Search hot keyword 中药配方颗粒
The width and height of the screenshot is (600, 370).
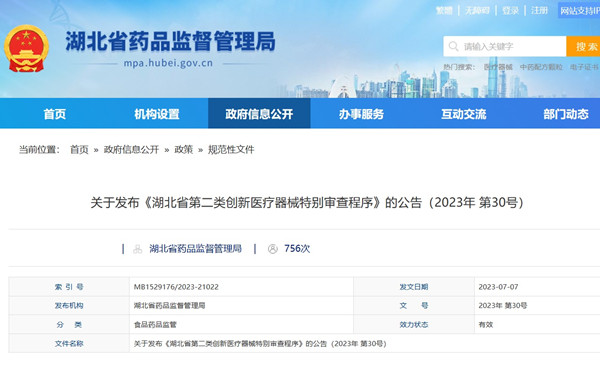pyautogui.click(x=541, y=67)
